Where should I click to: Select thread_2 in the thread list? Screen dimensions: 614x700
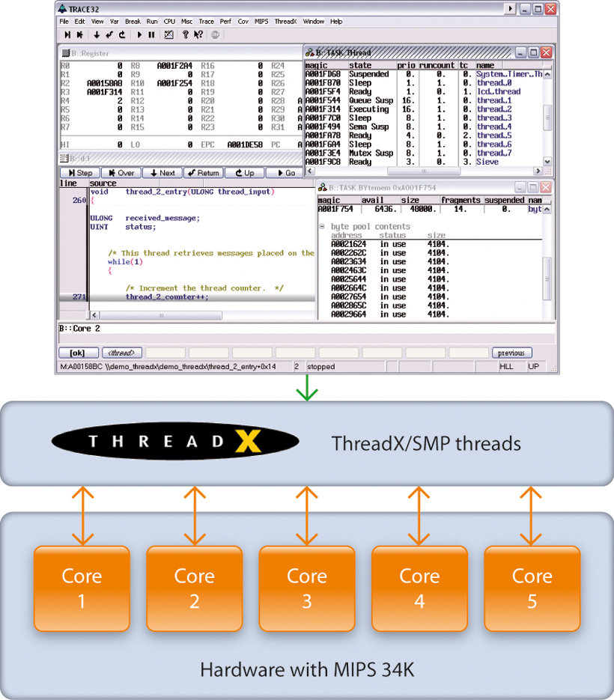(x=494, y=109)
